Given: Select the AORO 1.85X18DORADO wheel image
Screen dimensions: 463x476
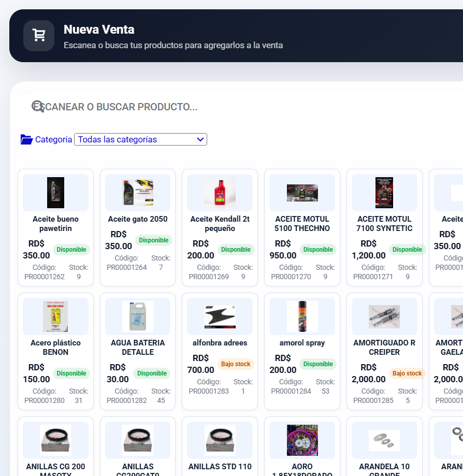Looking at the screenshot, I should tap(302, 440).
